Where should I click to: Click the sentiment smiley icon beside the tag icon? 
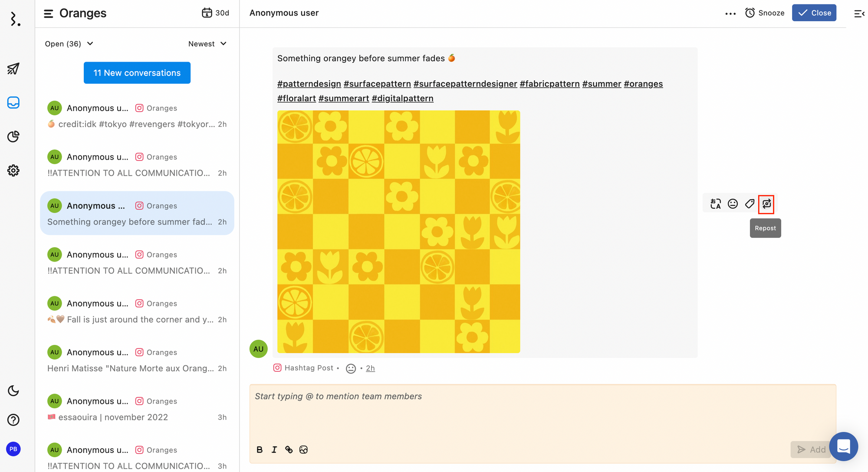click(x=733, y=204)
